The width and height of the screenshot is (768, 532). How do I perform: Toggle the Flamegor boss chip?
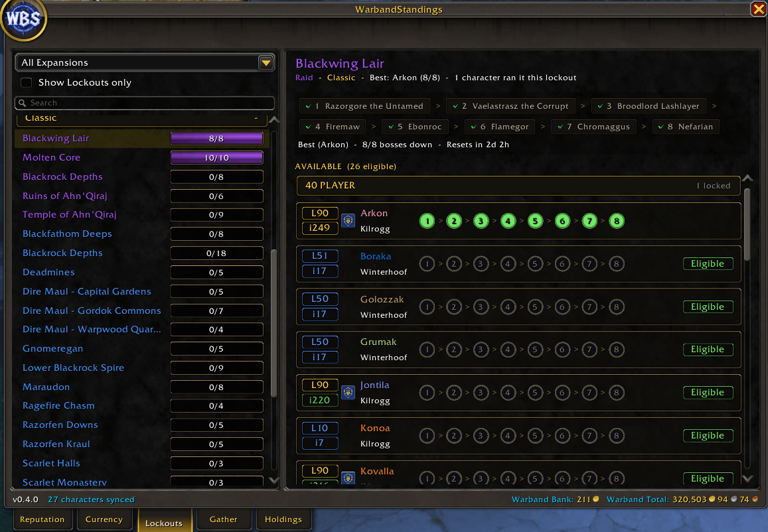(x=500, y=127)
